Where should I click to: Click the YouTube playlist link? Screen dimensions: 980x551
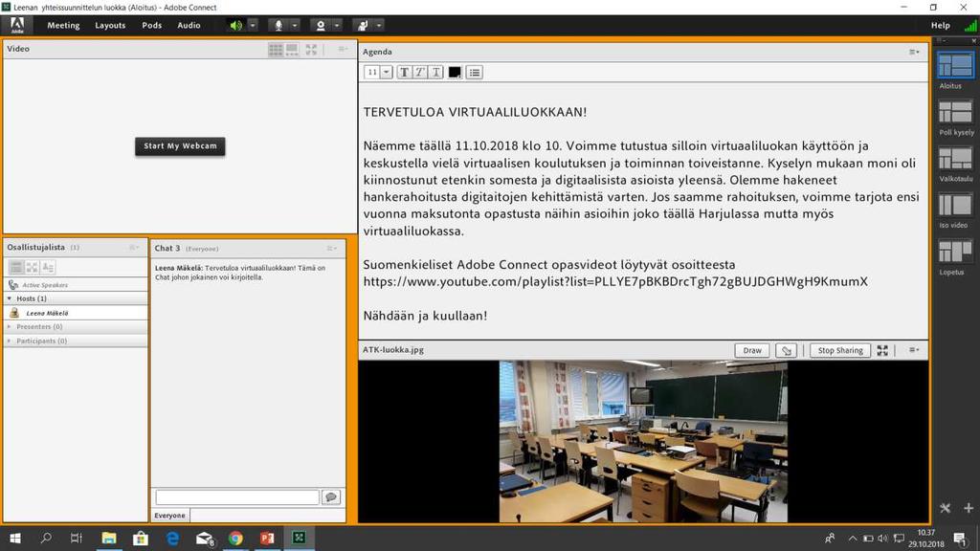coord(615,282)
